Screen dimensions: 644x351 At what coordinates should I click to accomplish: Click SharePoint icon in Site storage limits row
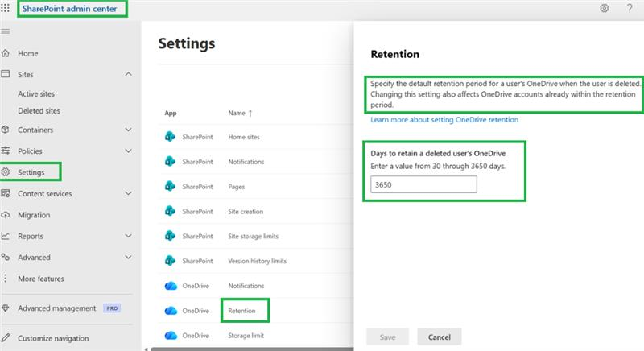pos(170,236)
